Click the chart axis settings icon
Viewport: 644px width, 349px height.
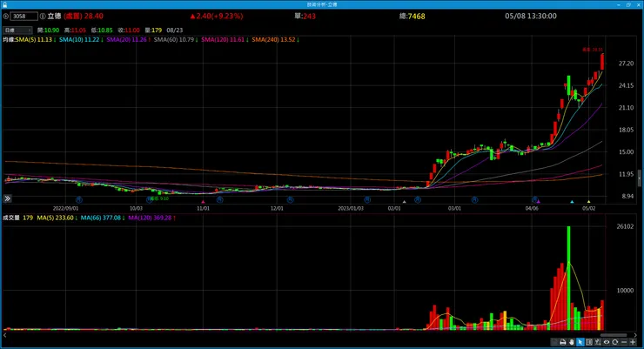click(598, 342)
